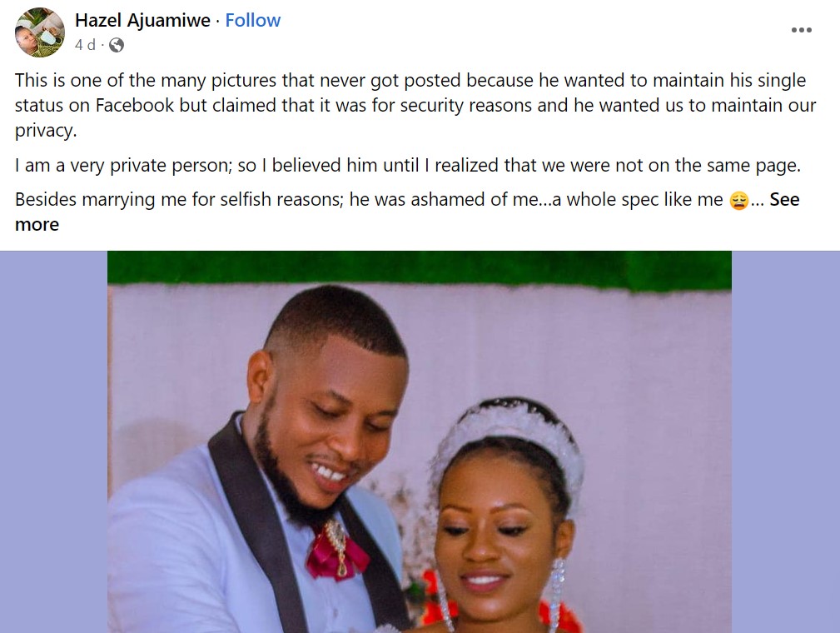Click the weary face emoji in post
This screenshot has width=840, height=633.
pos(738,200)
